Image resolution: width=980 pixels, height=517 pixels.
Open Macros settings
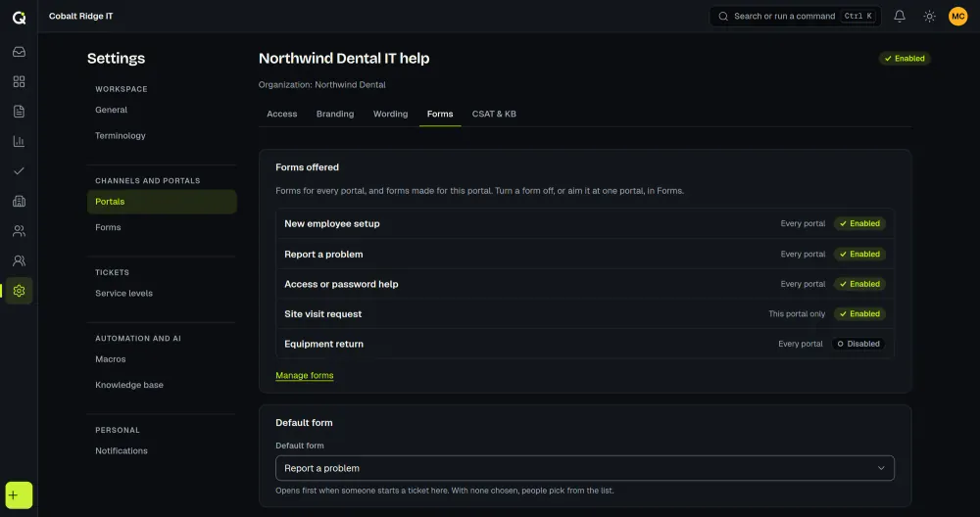click(x=162, y=359)
